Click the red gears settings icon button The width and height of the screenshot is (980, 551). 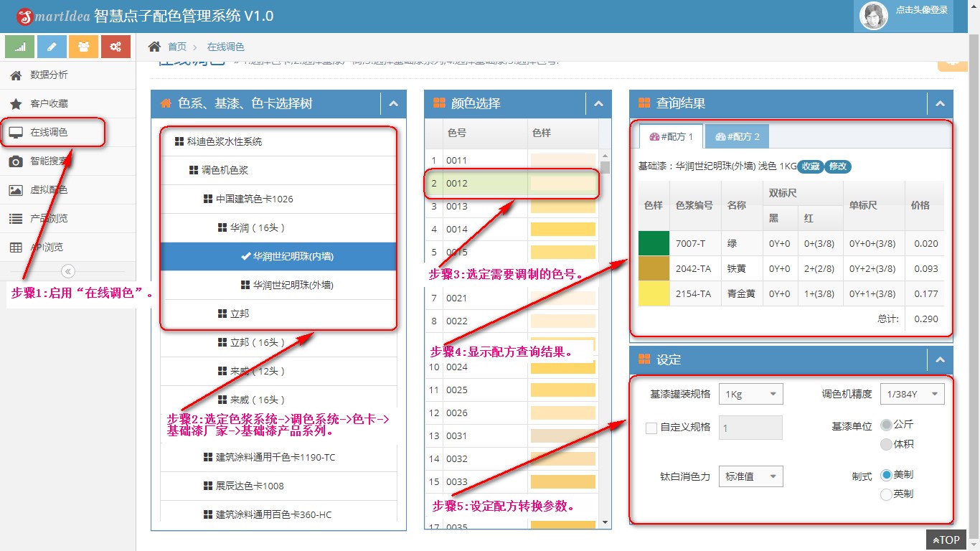point(116,47)
